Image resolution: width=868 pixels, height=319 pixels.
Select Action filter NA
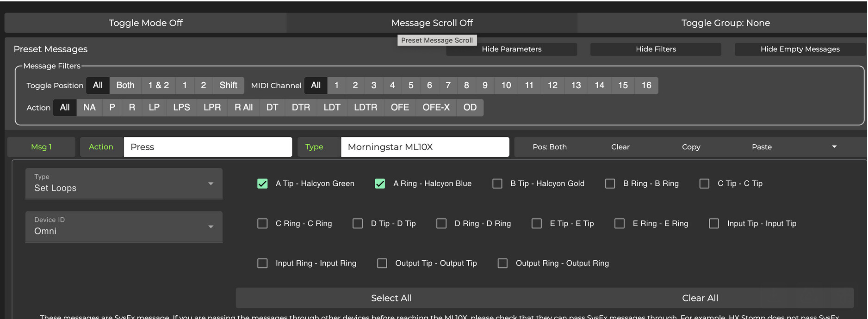[x=89, y=107]
